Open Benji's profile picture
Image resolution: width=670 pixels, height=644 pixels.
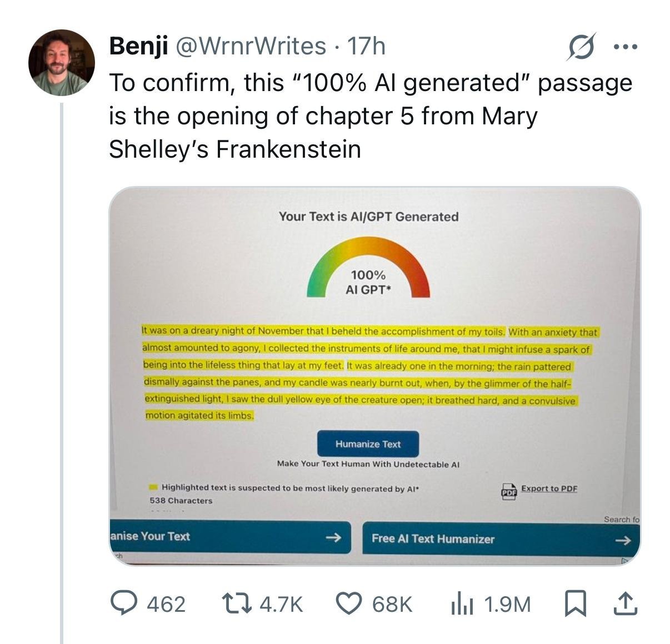pyautogui.click(x=62, y=62)
